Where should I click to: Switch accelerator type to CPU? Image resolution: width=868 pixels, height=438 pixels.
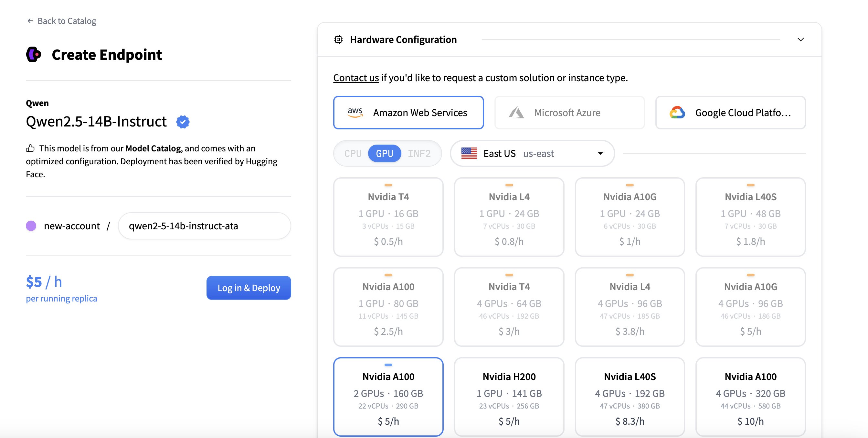353,153
